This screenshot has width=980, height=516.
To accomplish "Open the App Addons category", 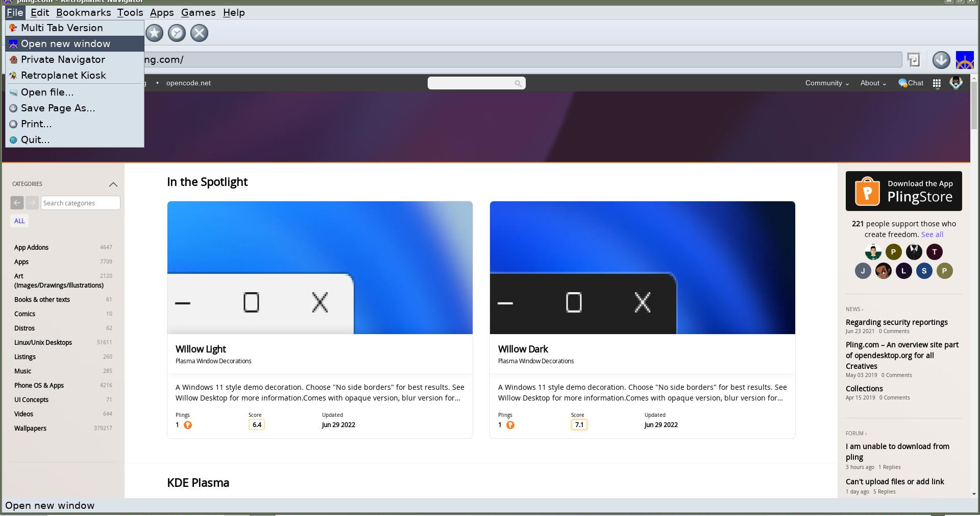I will [x=31, y=248].
